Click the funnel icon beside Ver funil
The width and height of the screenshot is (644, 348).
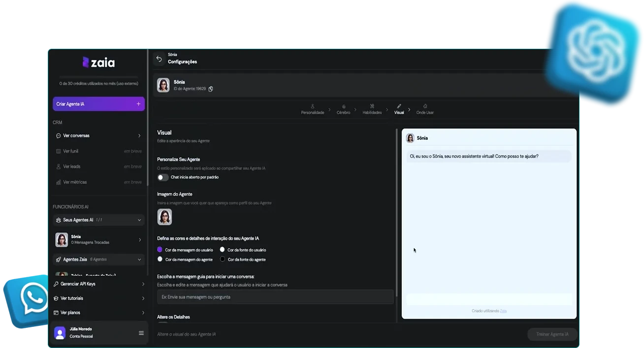pyautogui.click(x=58, y=151)
